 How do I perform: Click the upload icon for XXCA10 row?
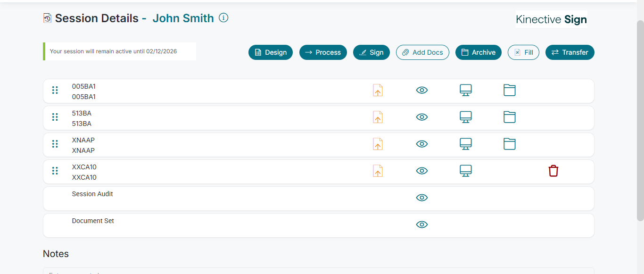[x=378, y=171]
